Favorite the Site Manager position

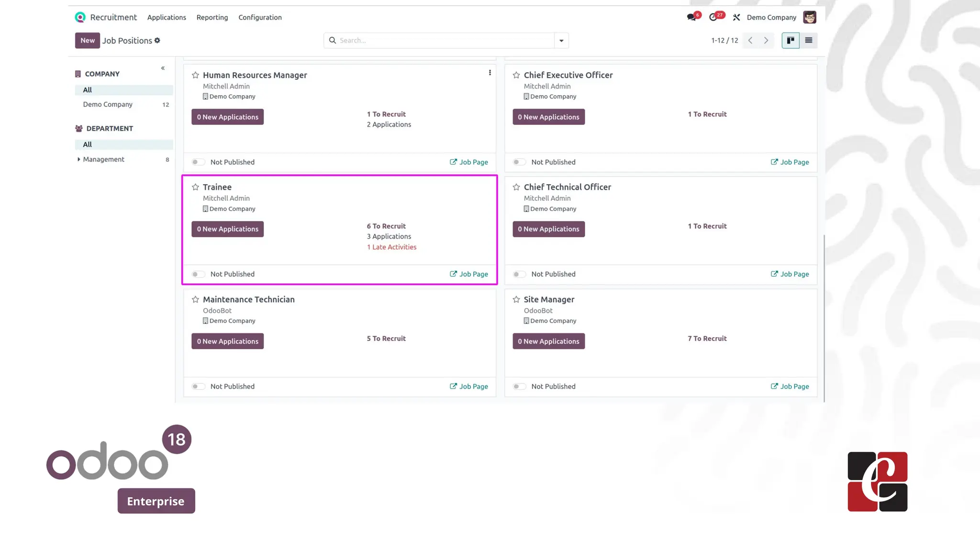pyautogui.click(x=516, y=299)
